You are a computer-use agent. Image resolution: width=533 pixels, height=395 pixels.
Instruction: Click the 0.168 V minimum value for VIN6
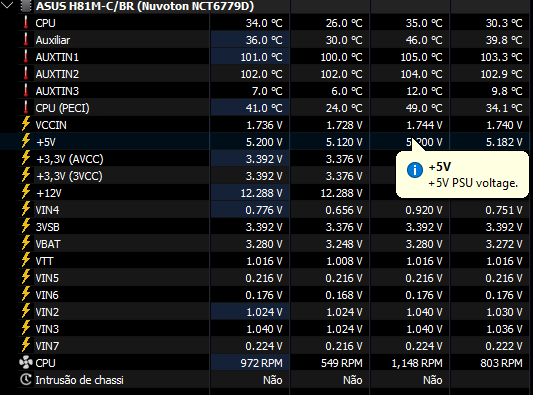pos(344,295)
